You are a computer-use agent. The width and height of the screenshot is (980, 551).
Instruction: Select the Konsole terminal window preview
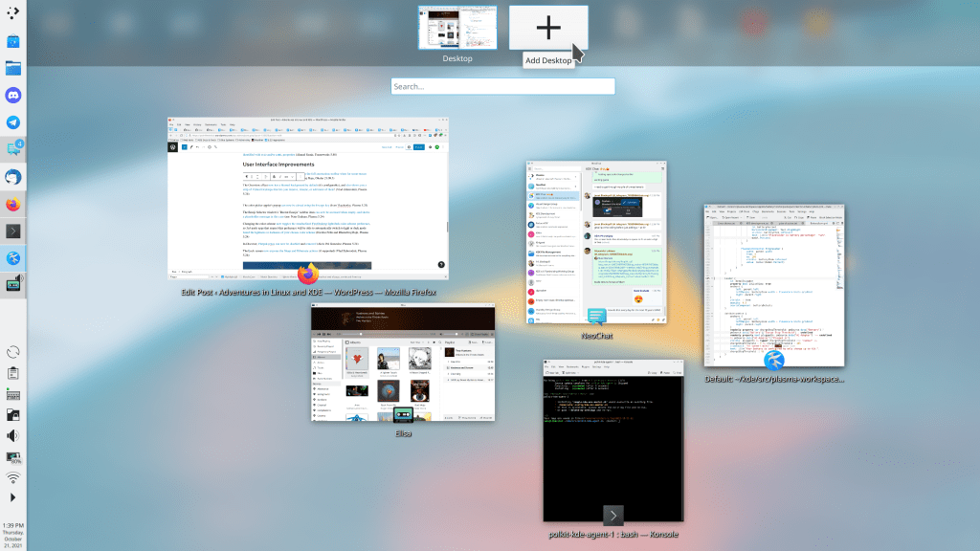coord(612,440)
